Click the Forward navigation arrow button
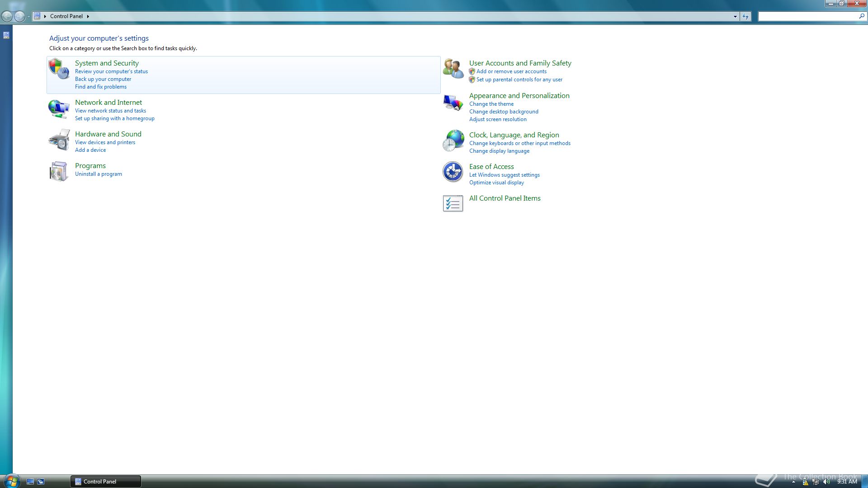The width and height of the screenshot is (868, 488). point(19,16)
